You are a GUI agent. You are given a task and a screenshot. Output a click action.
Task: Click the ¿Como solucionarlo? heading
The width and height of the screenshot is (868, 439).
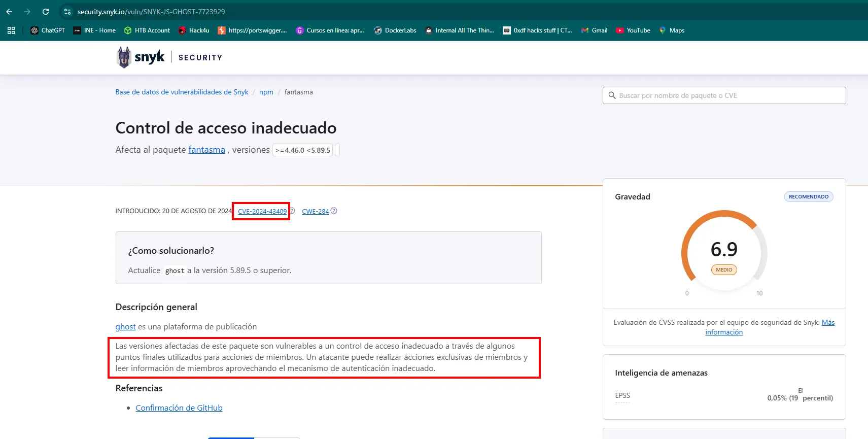click(x=171, y=251)
